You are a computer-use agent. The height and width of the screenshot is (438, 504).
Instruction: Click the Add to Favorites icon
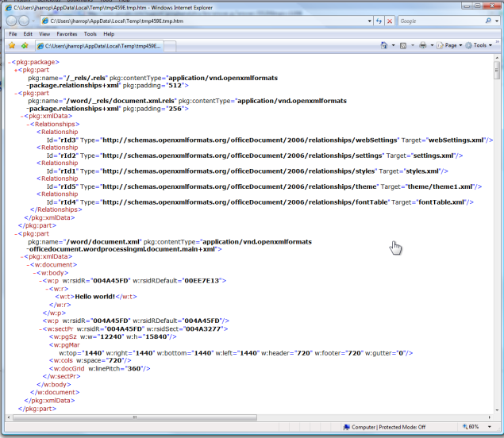[25, 46]
